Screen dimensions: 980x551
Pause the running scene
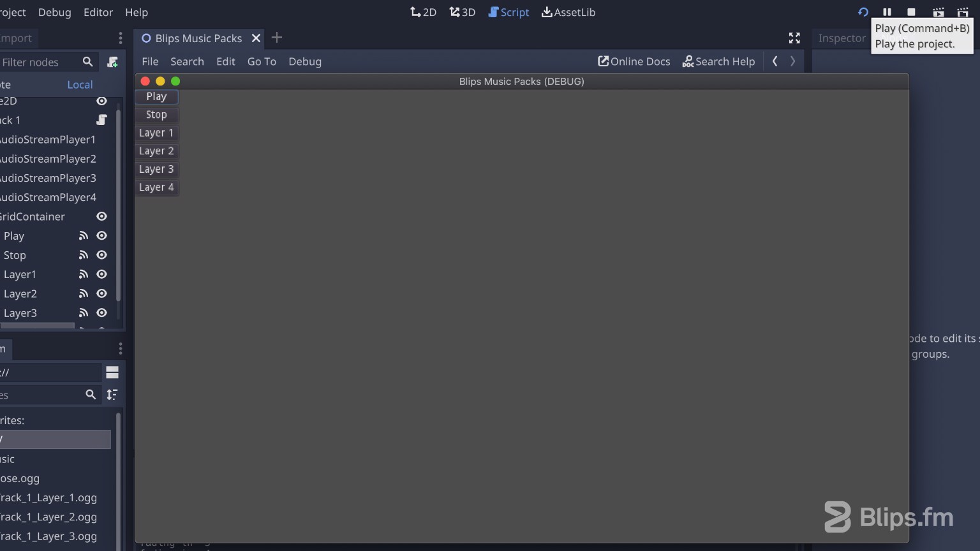coord(887,12)
